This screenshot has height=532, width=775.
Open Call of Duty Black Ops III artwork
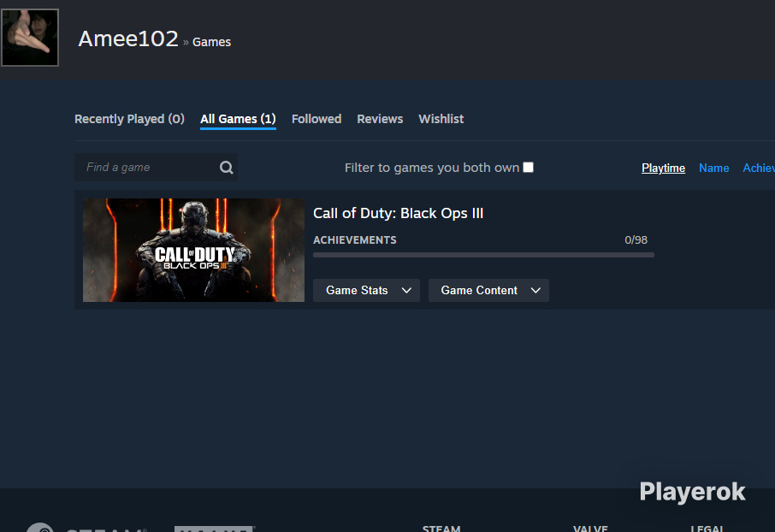click(193, 251)
